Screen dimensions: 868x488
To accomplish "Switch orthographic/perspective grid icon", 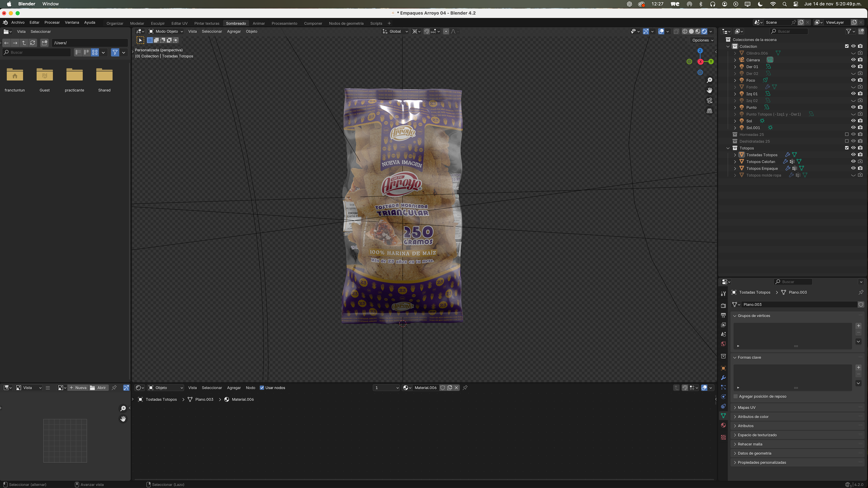I will 709,111.
